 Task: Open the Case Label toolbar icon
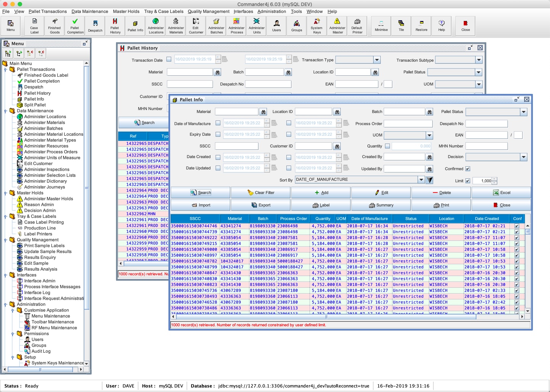coord(34,26)
